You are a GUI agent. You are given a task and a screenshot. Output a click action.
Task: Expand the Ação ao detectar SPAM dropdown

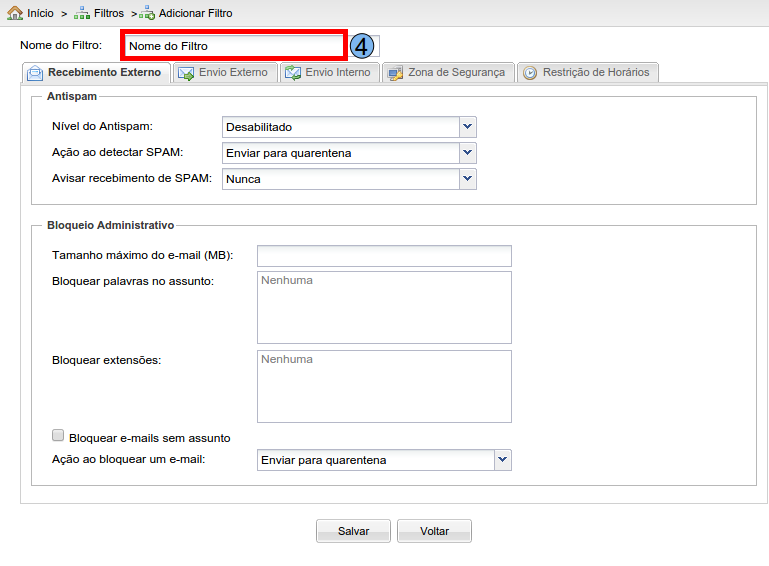tap(467, 153)
